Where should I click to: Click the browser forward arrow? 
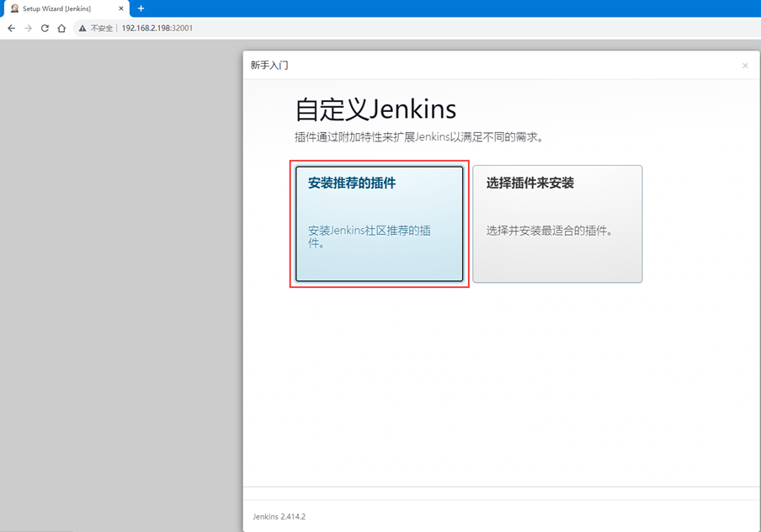coord(28,28)
